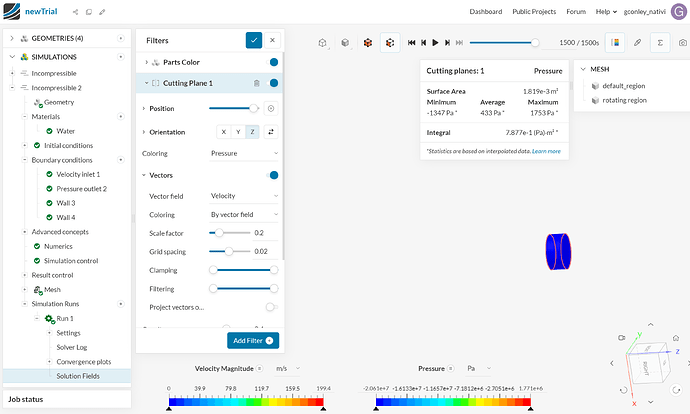Open the Coloring Pressure dropdown
The height and width of the screenshot is (414, 690).
(x=244, y=154)
